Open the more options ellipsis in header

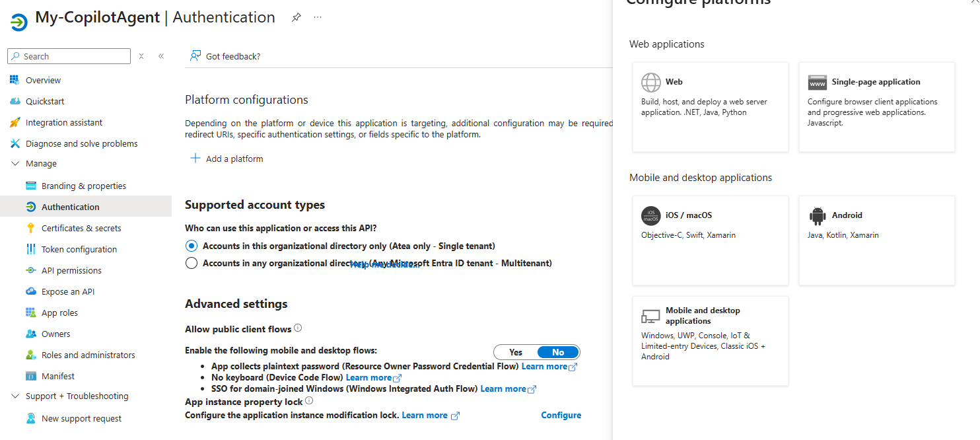318,17
